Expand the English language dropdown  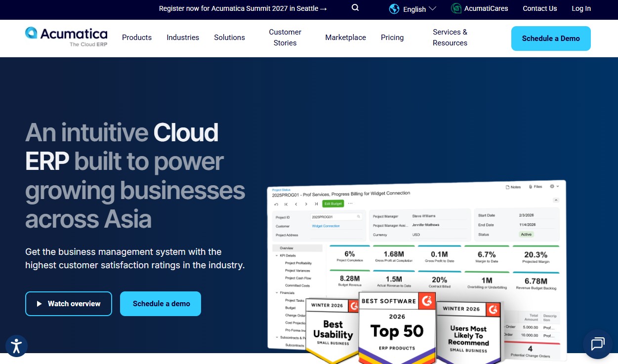419,9
